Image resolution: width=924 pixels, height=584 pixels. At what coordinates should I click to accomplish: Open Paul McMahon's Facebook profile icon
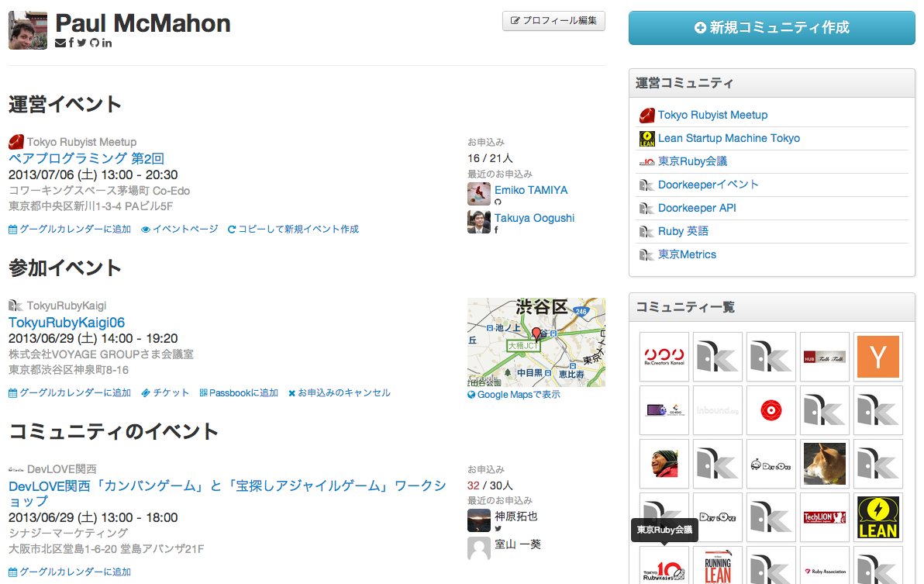coord(71,43)
